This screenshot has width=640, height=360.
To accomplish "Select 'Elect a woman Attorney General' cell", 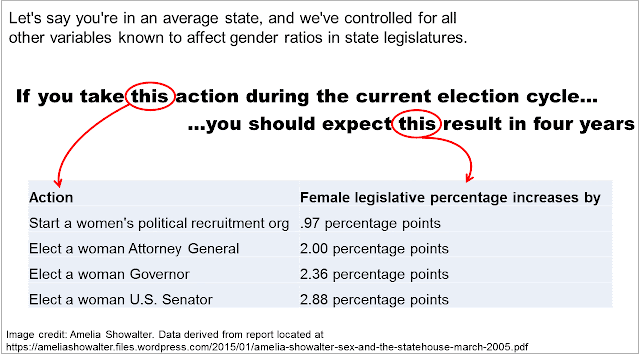I will pos(134,249).
